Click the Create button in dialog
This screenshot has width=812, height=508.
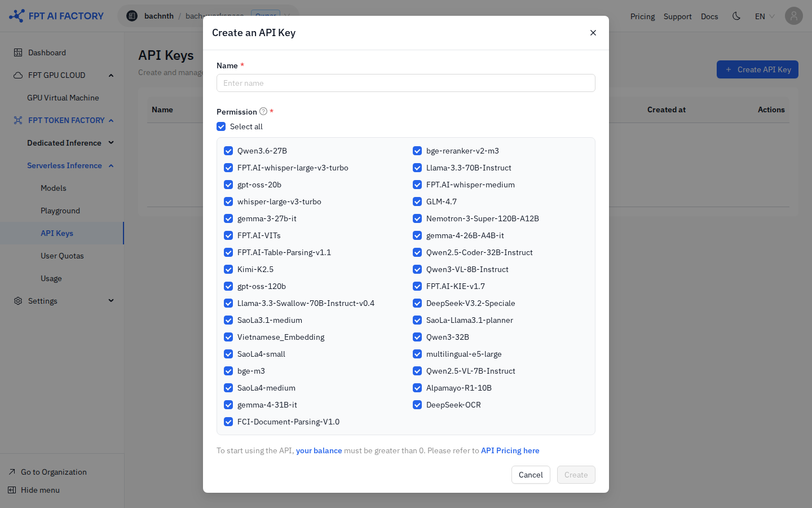click(576, 475)
